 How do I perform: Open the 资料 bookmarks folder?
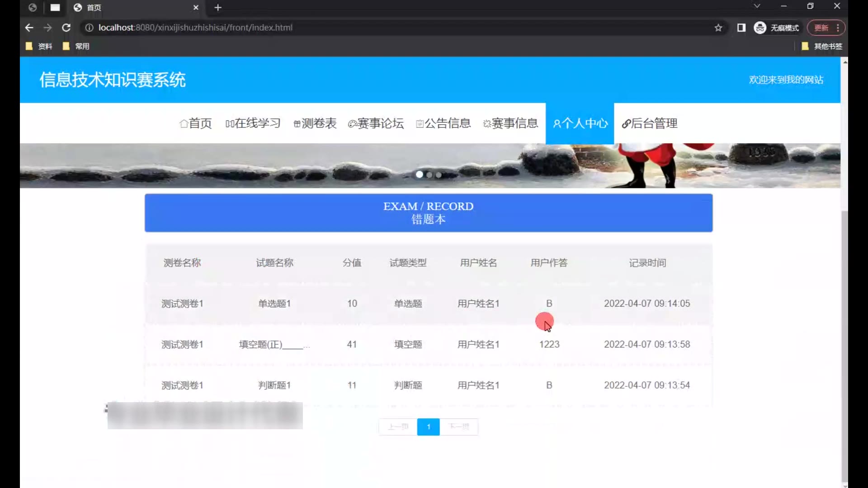pos(39,46)
